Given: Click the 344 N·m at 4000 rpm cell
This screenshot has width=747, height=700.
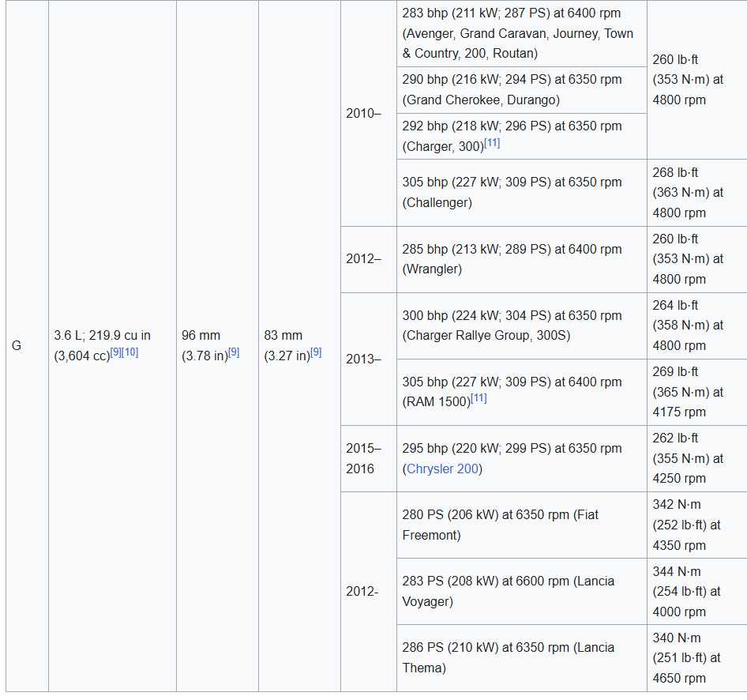Looking at the screenshot, I should 688,591.
